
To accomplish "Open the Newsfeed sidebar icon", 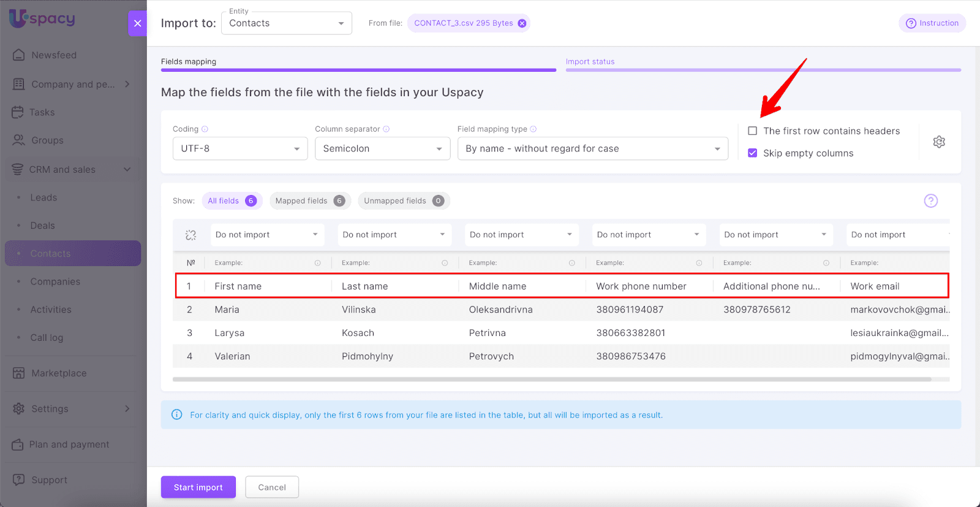I will point(19,55).
